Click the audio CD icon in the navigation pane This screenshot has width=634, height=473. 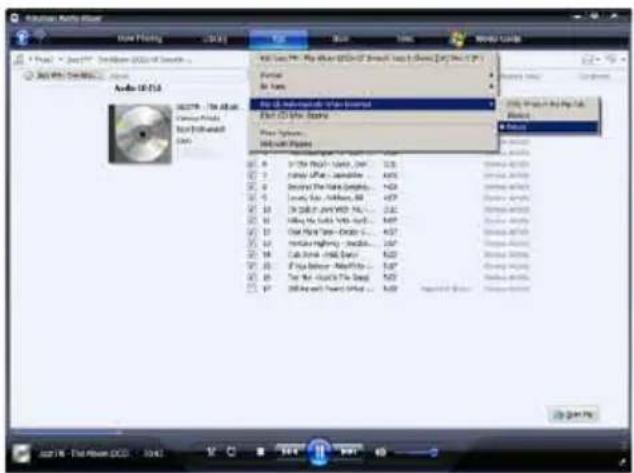tap(29, 76)
